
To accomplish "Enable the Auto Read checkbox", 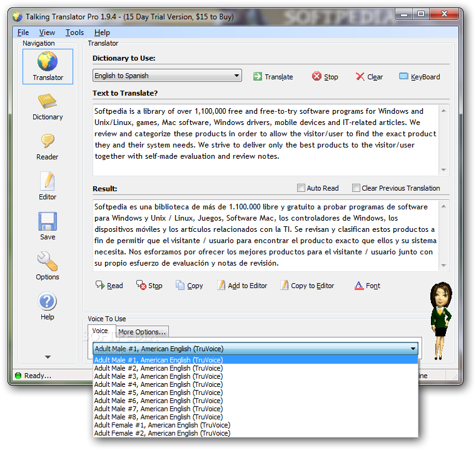I will click(x=301, y=188).
